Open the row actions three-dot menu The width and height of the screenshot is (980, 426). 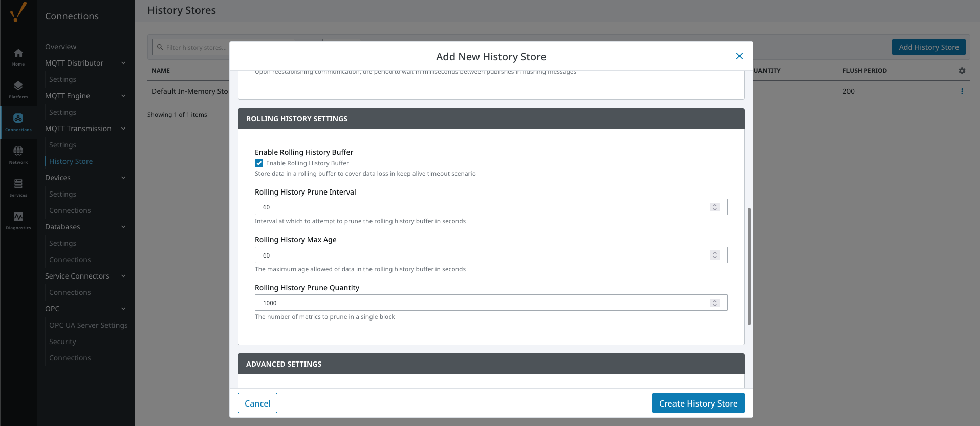(962, 91)
